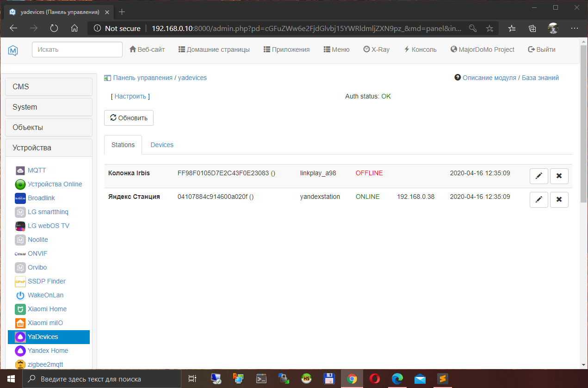This screenshot has width=588, height=388.
Task: Open MQTT module in sidebar
Action: (37, 170)
